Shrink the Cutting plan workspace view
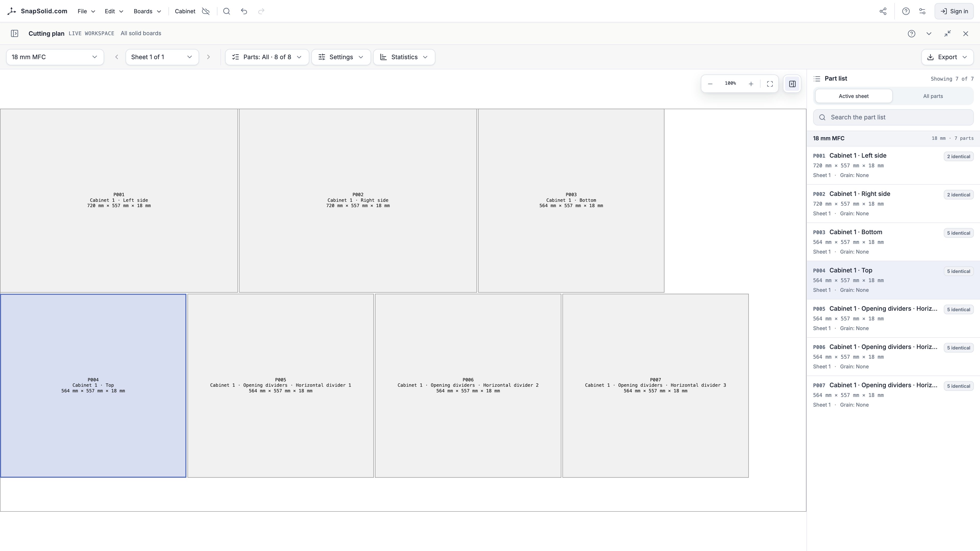 948,33
